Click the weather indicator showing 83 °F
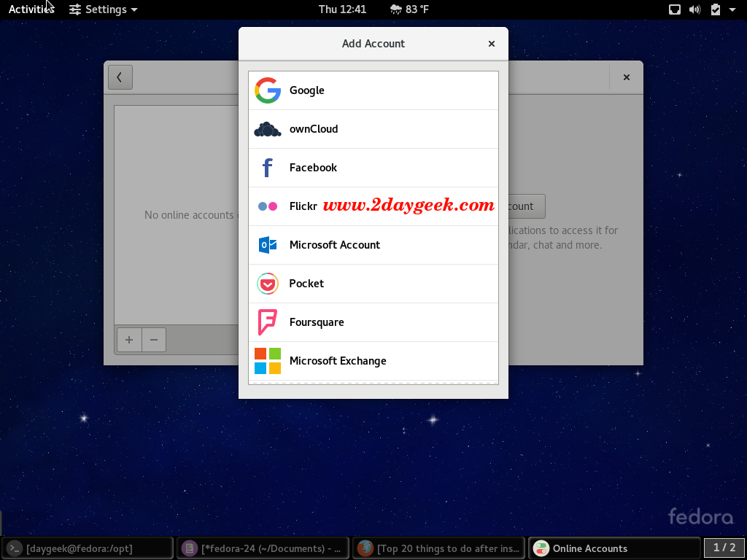The height and width of the screenshot is (560, 747). tap(410, 9)
